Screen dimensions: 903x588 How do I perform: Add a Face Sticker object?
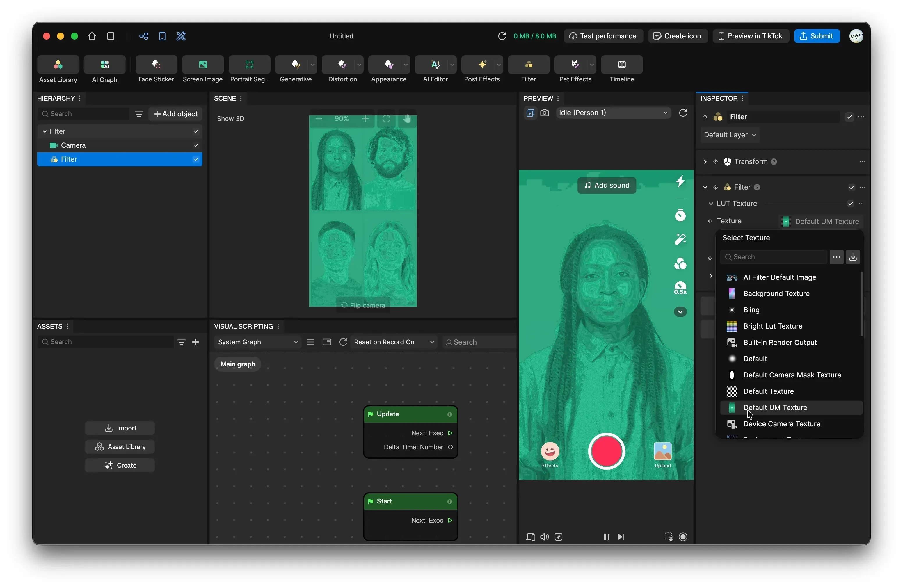click(x=156, y=65)
